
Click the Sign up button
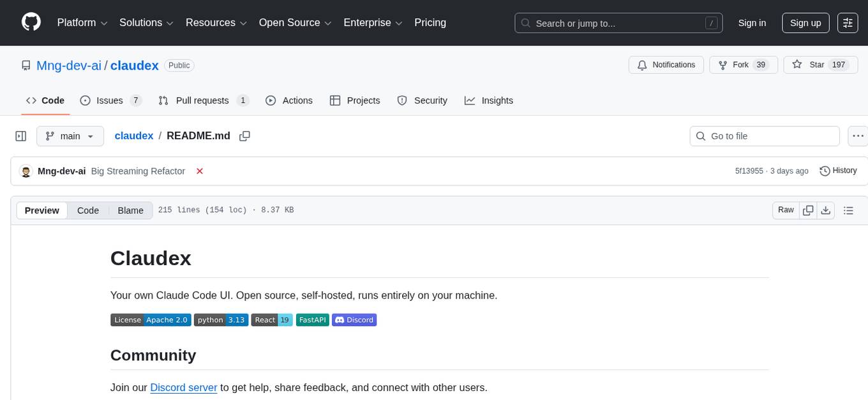click(805, 22)
